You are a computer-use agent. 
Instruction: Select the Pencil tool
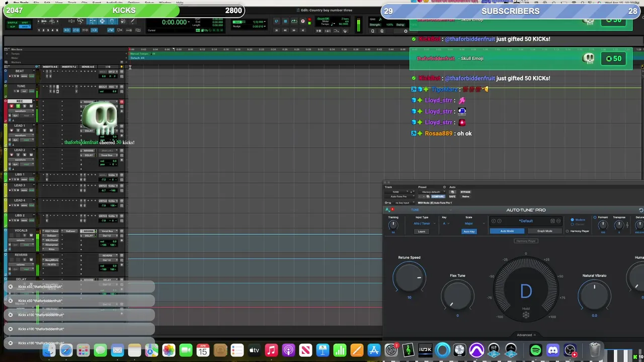pos(132,21)
